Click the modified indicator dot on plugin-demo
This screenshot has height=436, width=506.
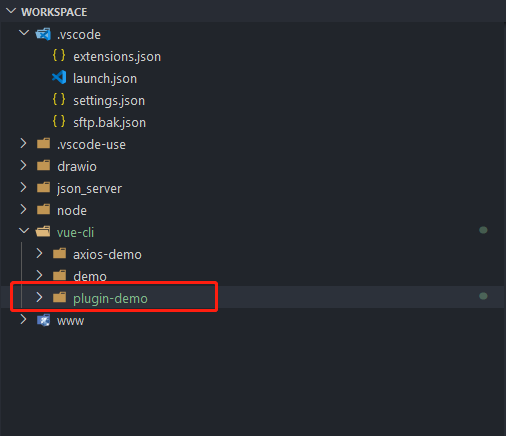pyautogui.click(x=483, y=296)
